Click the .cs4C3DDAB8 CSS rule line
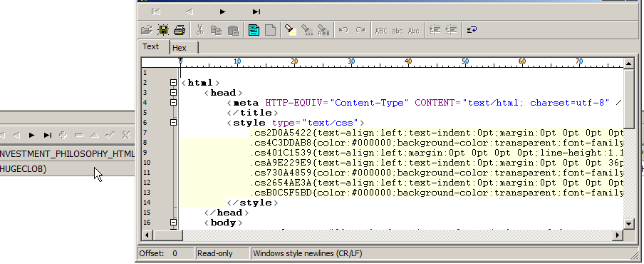 (437, 143)
